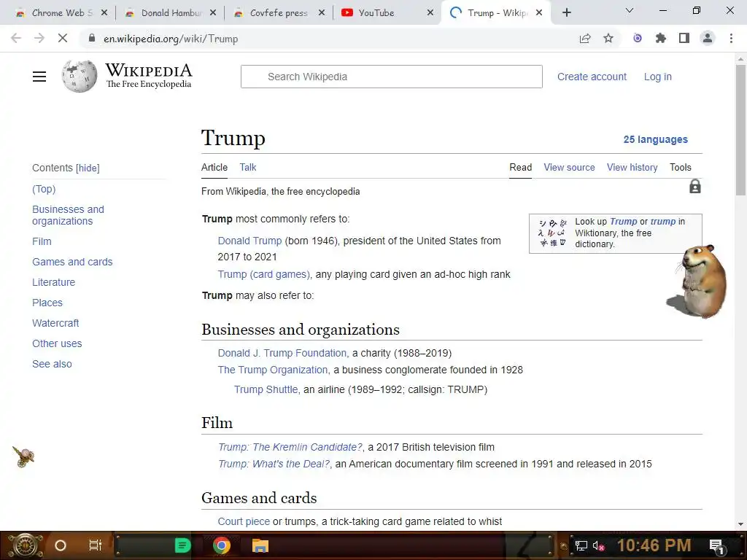
Task: Stop loading the page
Action: 63,38
